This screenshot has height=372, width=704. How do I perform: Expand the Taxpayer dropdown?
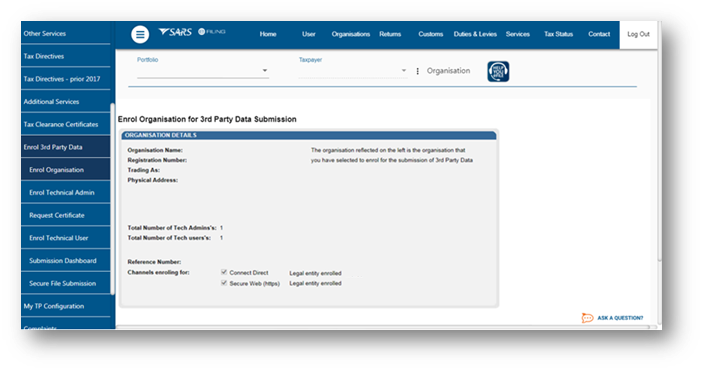[353, 70]
